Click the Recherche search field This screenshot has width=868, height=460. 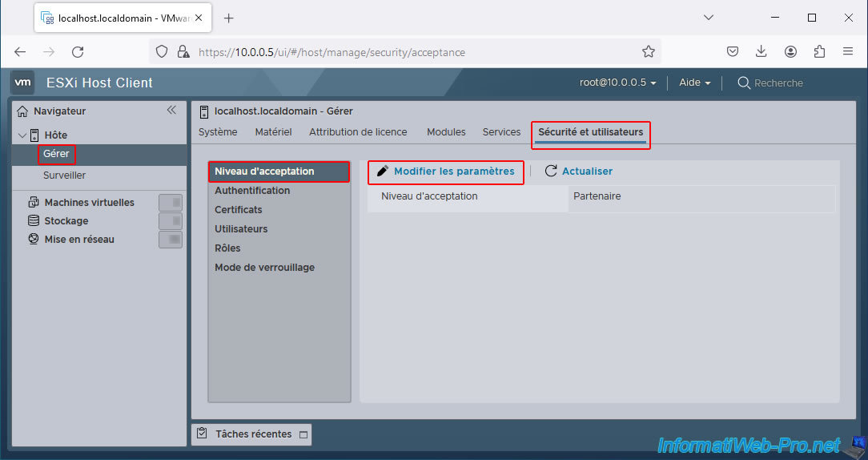click(778, 83)
